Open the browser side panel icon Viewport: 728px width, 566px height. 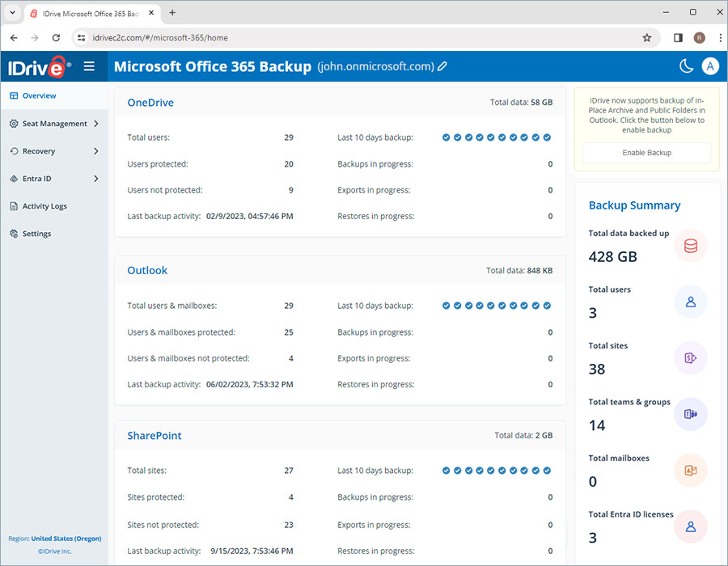[x=678, y=38]
